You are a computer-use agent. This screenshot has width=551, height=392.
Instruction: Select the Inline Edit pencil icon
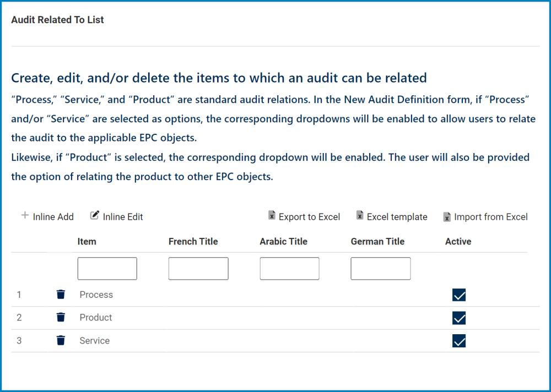[x=94, y=215]
